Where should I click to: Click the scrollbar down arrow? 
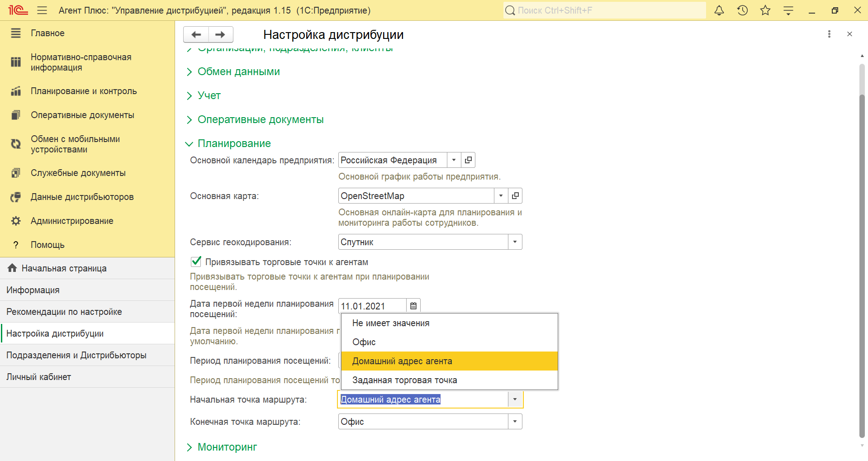(x=862, y=446)
